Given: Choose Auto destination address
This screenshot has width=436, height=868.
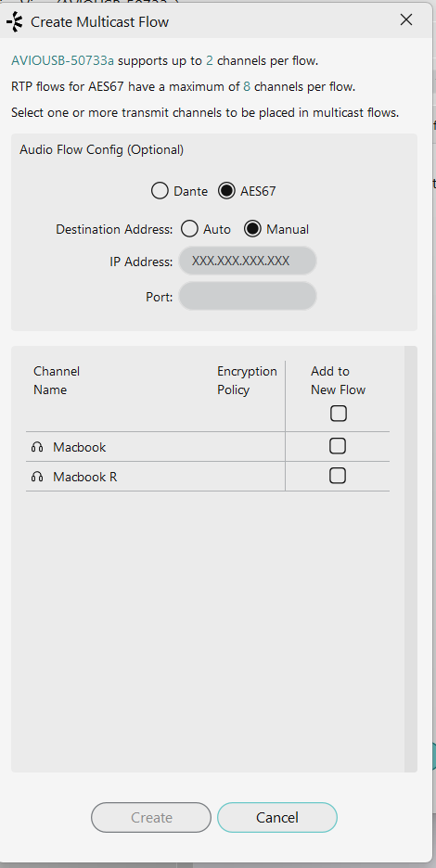Looking at the screenshot, I should tap(189, 229).
